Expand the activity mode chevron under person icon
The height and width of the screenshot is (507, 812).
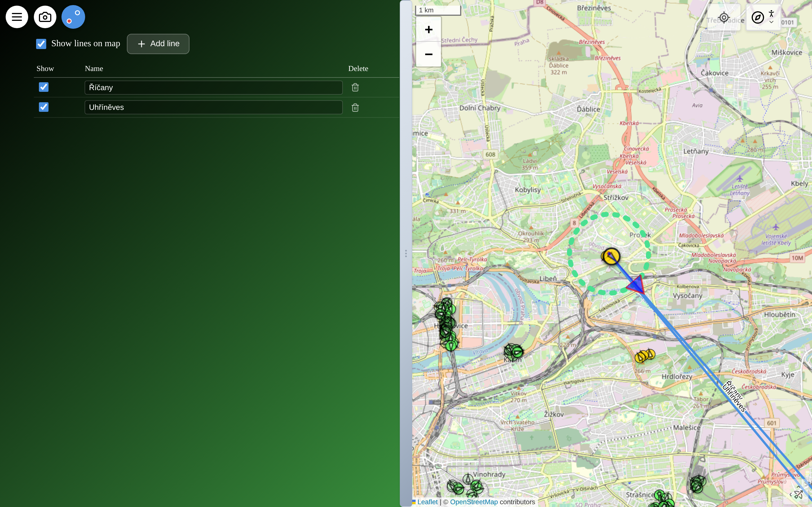[x=771, y=22]
